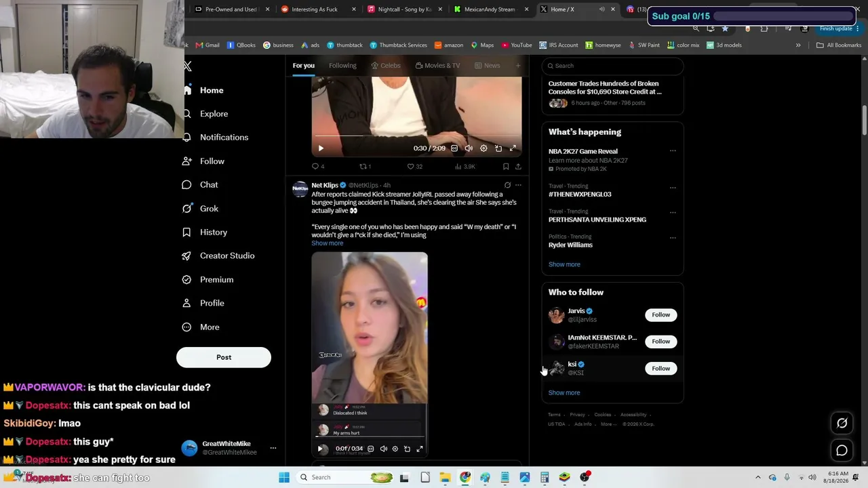View analytics of the 3.9K views post
The height and width of the screenshot is (488, 868).
(x=465, y=166)
